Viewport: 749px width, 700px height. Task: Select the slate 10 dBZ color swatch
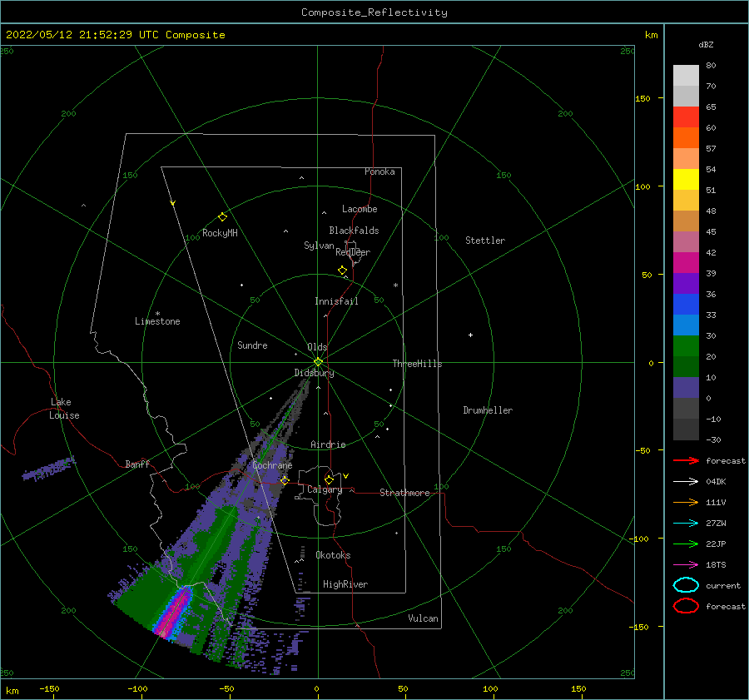pyautogui.click(x=686, y=387)
